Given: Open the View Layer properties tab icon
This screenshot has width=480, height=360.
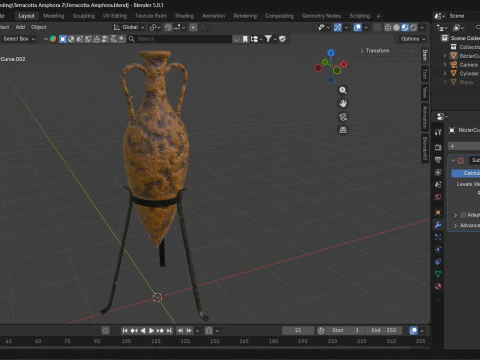Looking at the screenshot, I should [438, 172].
